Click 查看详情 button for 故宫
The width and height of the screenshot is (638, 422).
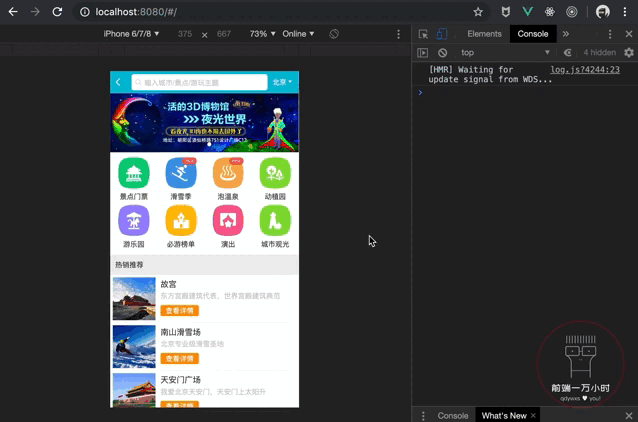click(x=179, y=310)
